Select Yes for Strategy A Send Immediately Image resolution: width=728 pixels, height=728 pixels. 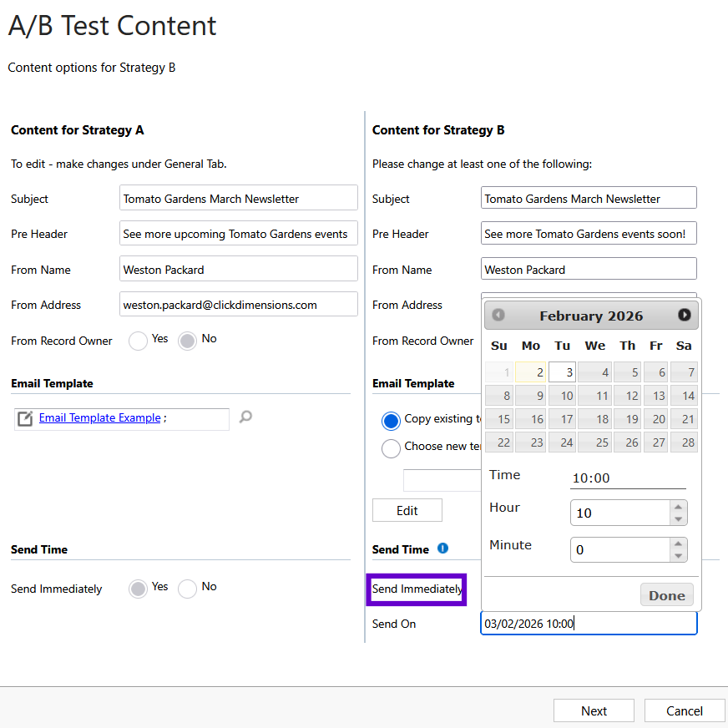138,589
